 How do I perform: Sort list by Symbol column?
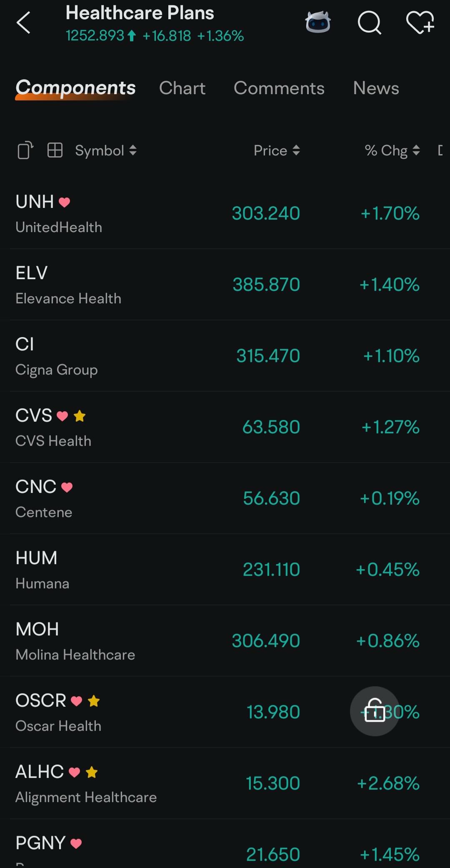[106, 150]
